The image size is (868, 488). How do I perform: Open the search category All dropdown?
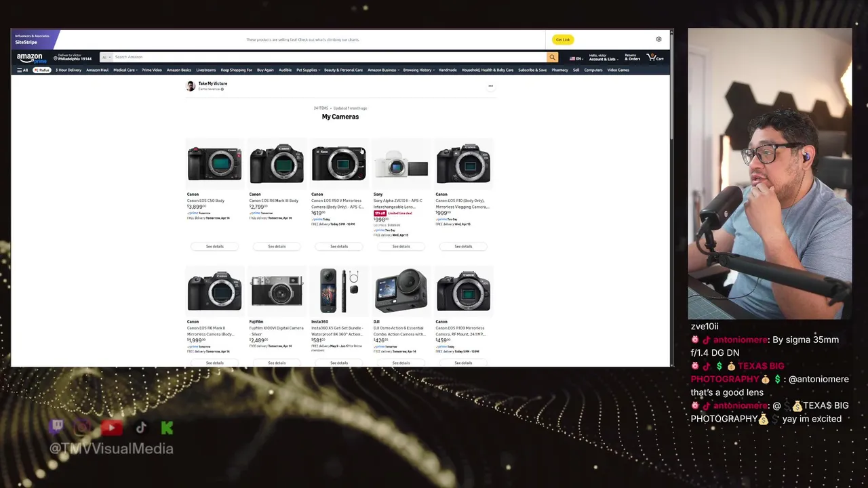click(x=105, y=57)
